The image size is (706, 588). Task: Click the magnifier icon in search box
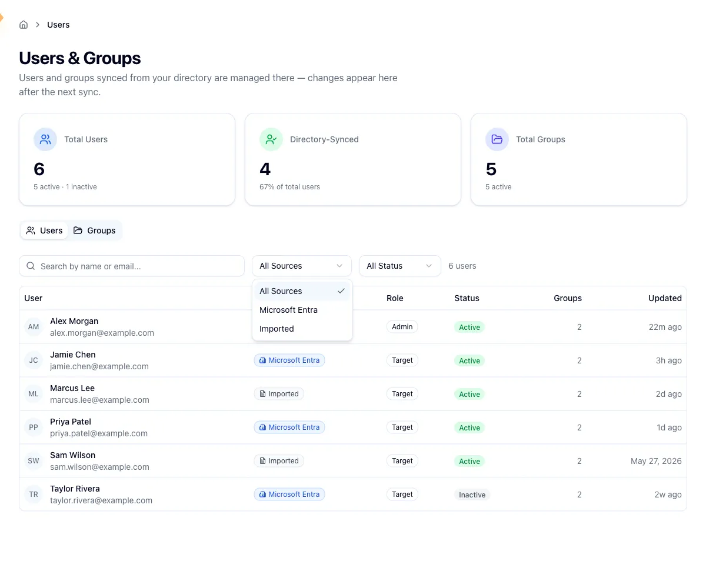31,266
